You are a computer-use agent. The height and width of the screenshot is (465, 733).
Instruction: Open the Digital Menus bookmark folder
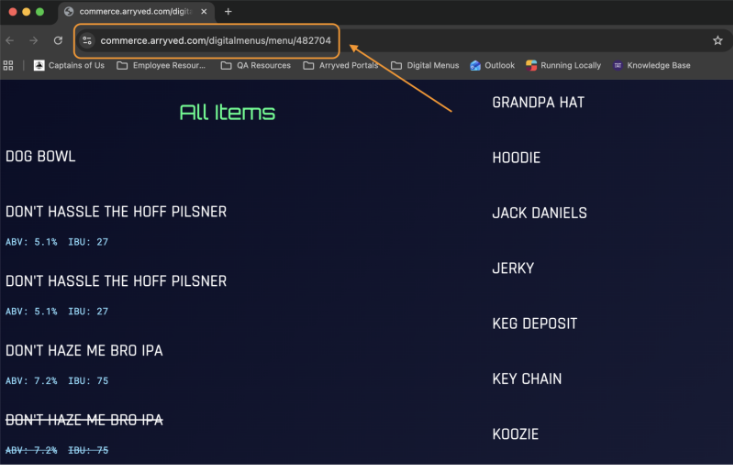click(425, 66)
